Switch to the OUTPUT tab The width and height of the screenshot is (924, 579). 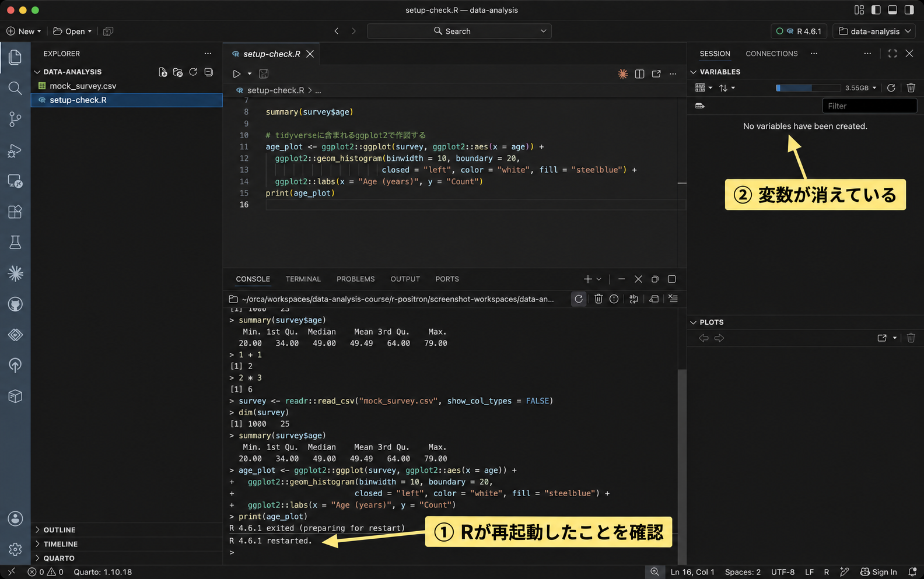pos(405,279)
